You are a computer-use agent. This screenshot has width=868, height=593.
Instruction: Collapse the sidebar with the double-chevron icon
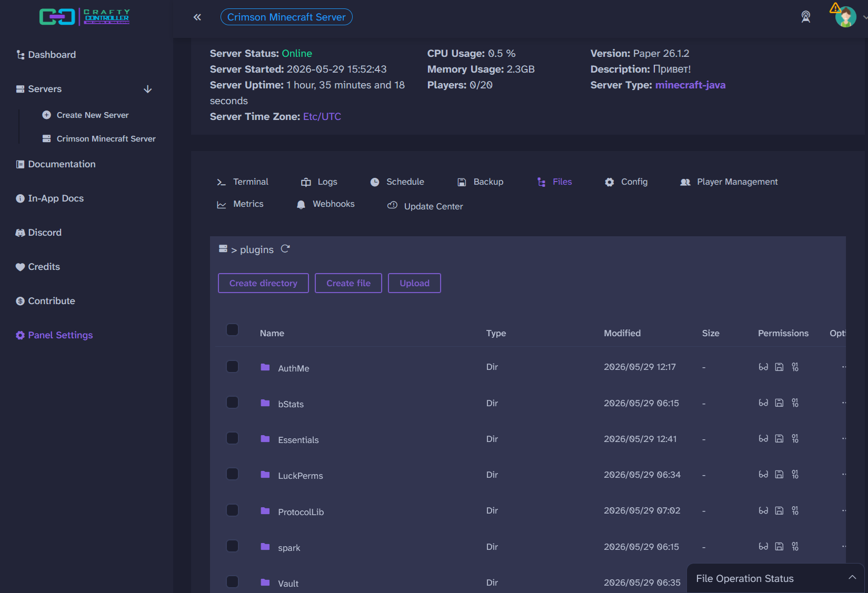pyautogui.click(x=197, y=17)
